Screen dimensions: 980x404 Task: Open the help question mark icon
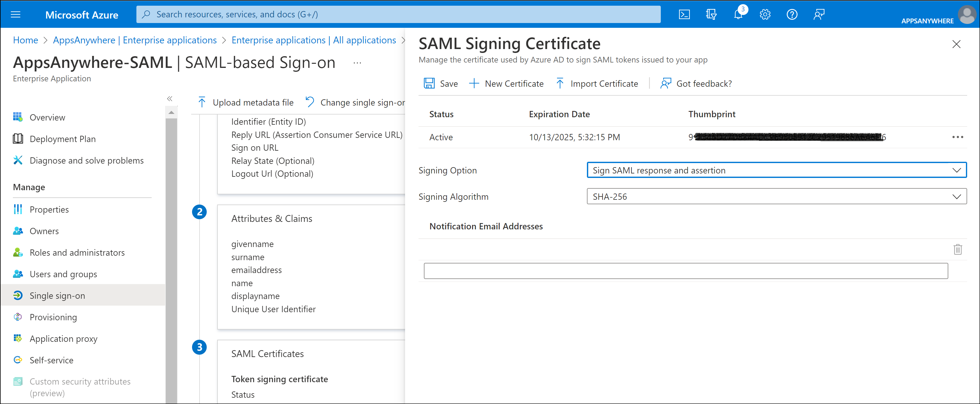792,15
